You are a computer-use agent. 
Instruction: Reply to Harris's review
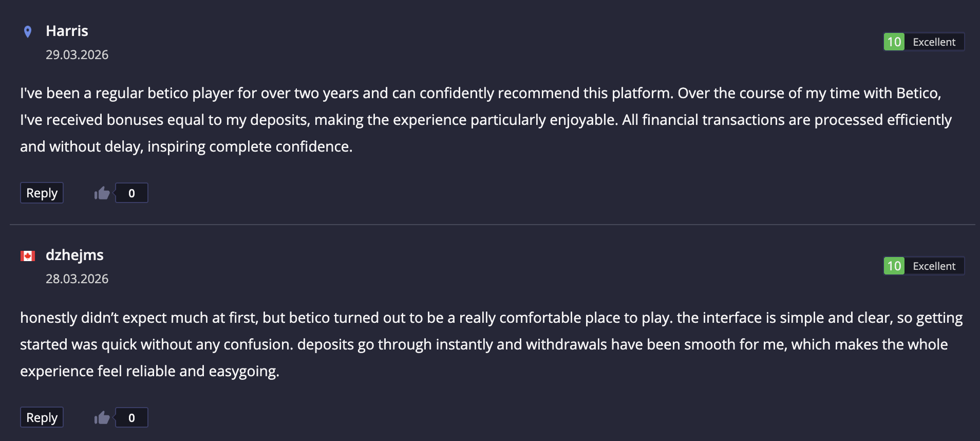[x=42, y=193]
